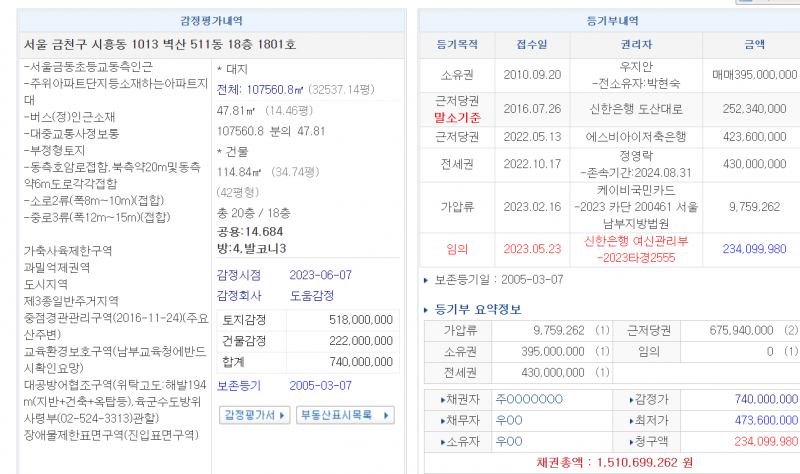Image resolution: width=800 pixels, height=474 pixels.
Task: Click the 접수일 column header
Action: 532,45
